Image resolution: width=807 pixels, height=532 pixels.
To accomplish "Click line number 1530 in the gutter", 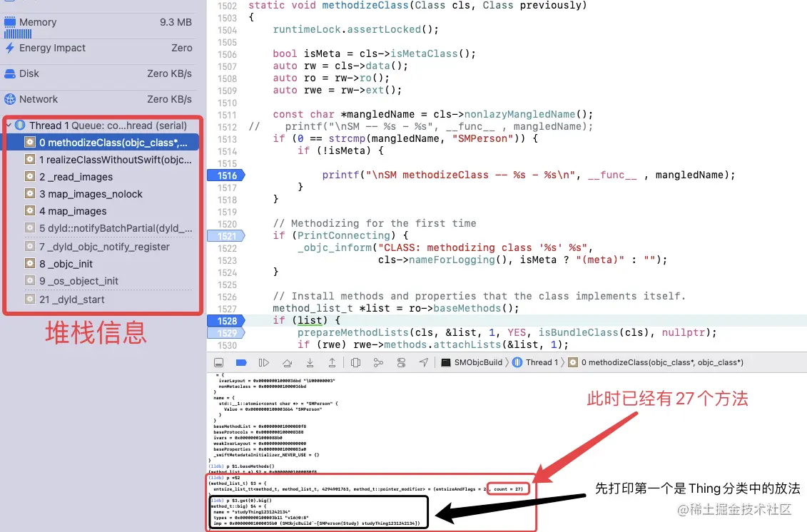I will click(227, 345).
